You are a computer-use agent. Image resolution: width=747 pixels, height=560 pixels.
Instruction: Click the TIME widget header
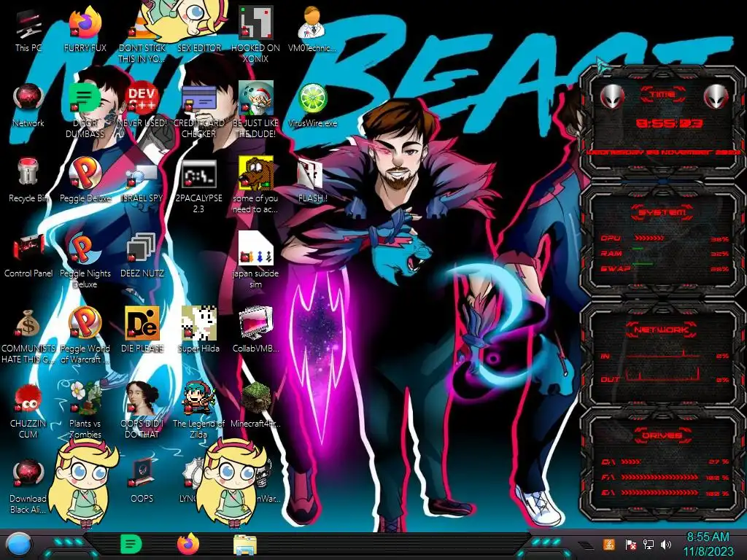[663, 94]
